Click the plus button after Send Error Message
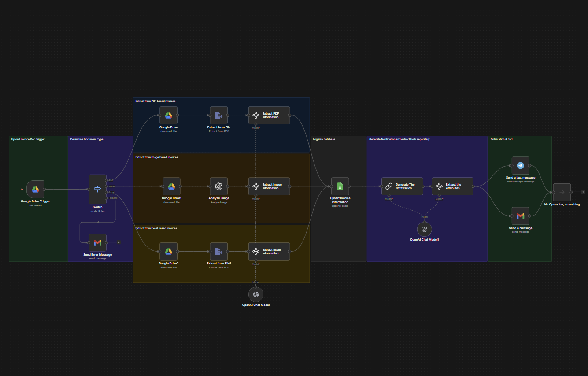Screen dimensions: 588x376 118,242
